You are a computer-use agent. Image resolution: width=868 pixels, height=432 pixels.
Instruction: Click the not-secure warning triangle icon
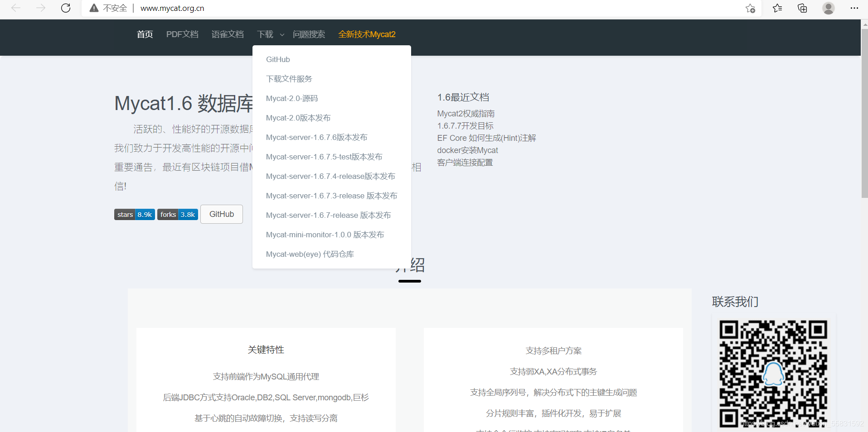[x=94, y=8]
